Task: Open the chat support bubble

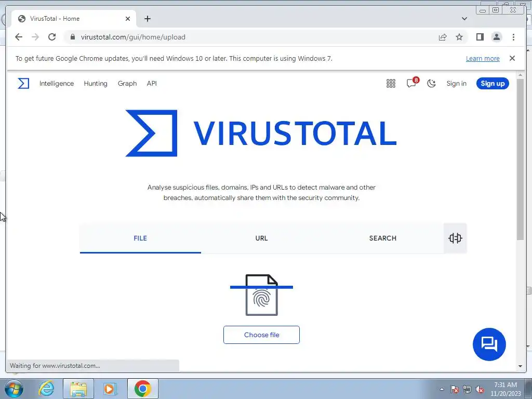Action: [489, 344]
